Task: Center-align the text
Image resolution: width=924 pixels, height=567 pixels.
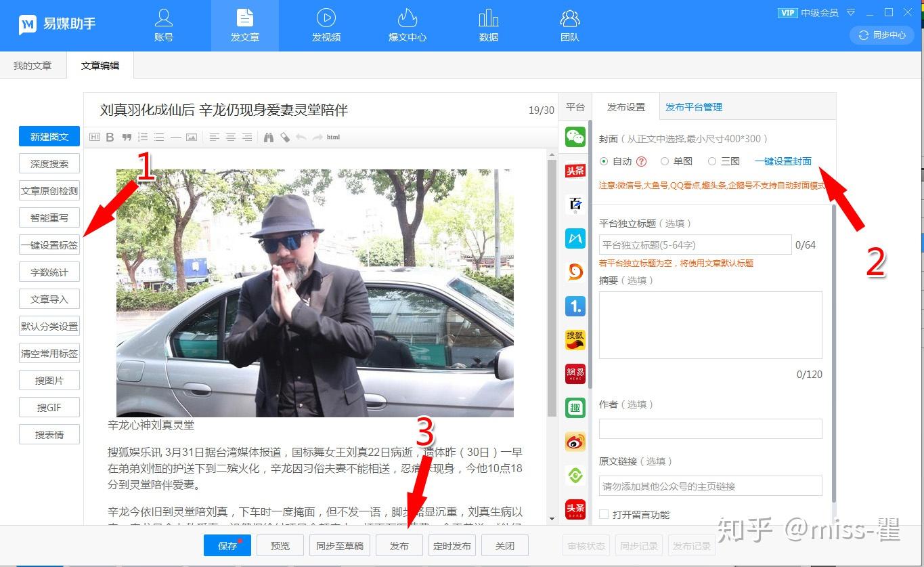Action: (x=231, y=138)
